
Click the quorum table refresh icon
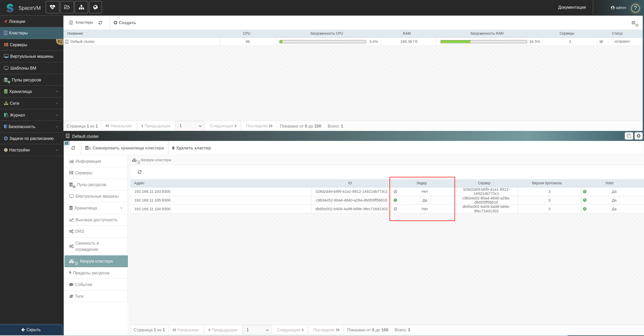pyautogui.click(x=140, y=172)
